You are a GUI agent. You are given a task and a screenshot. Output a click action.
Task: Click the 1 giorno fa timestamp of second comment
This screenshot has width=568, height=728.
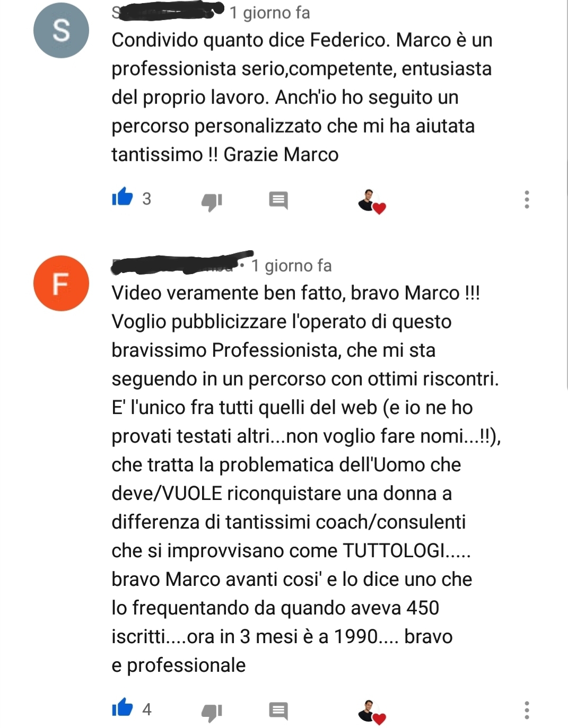pos(291,265)
